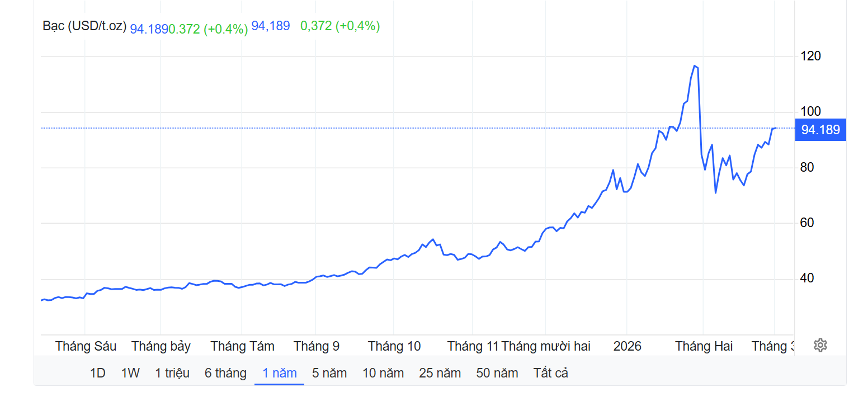This screenshot has width=868, height=406.
Task: Click the "Bạc (USD/t.oz)" chart title
Action: pos(84,26)
